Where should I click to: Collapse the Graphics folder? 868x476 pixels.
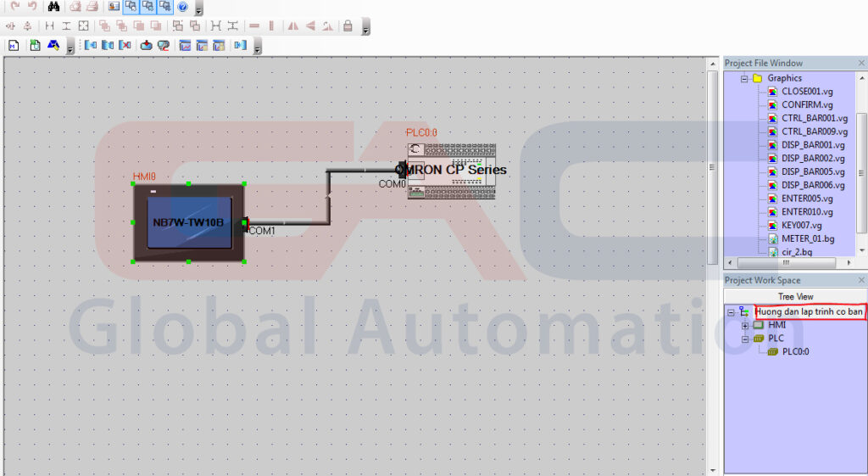coord(744,79)
